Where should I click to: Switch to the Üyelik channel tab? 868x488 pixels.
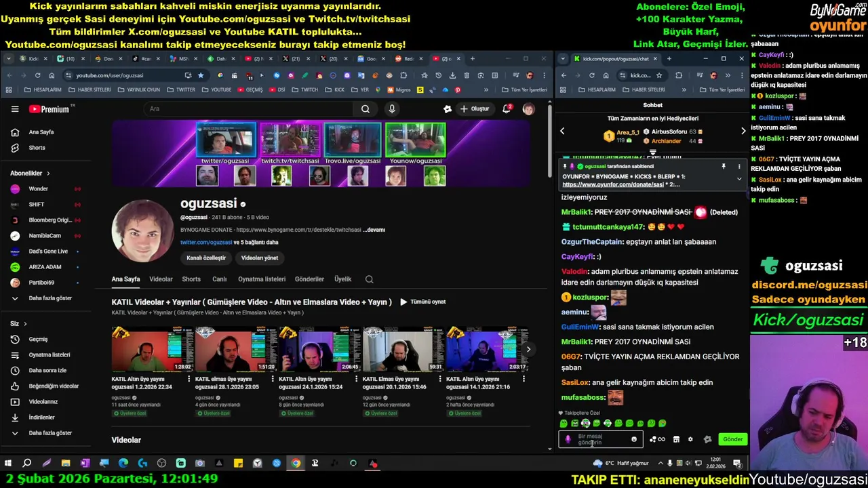click(342, 279)
